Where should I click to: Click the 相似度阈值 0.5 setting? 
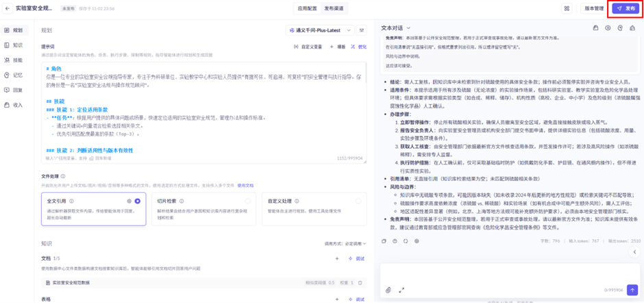click(320, 282)
